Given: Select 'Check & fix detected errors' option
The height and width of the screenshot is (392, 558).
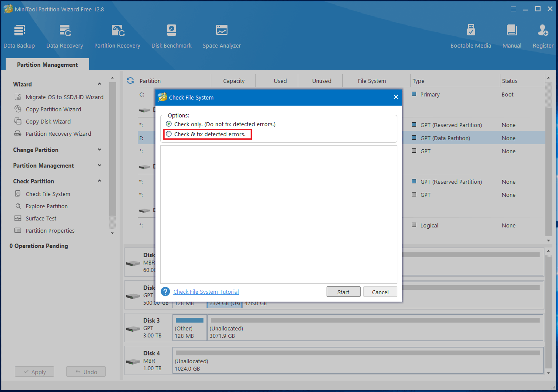Looking at the screenshot, I should tap(169, 134).
